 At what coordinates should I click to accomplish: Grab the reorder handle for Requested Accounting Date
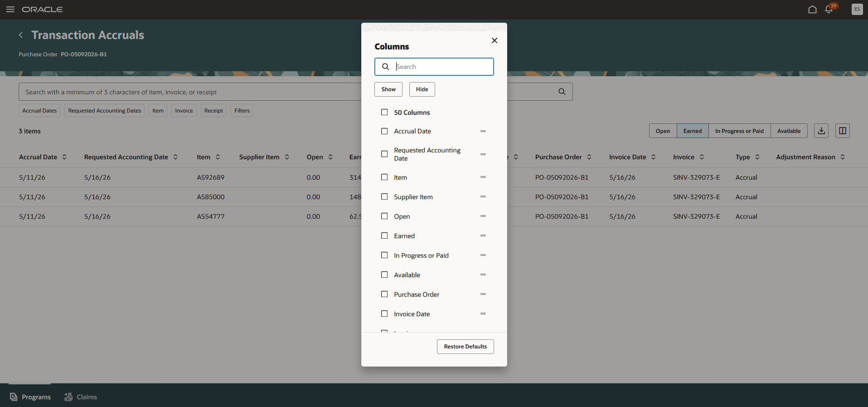[483, 154]
